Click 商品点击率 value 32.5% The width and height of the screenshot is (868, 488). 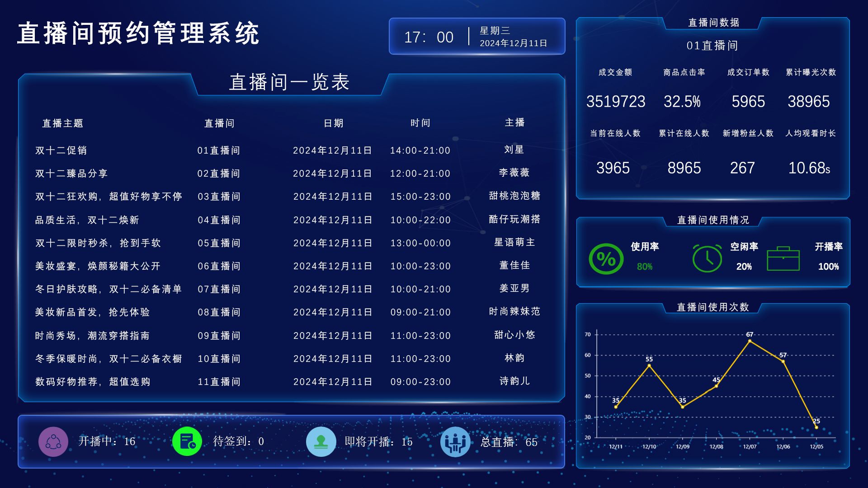click(x=682, y=102)
